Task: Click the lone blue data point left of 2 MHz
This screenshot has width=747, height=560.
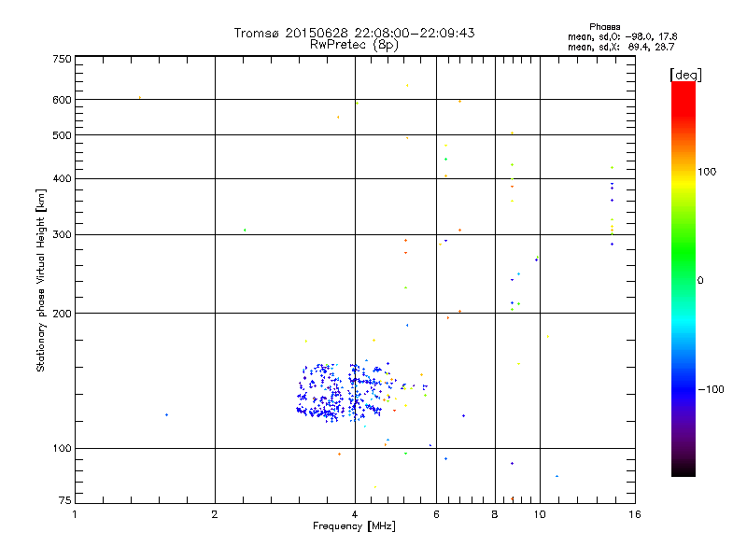Action: [x=166, y=414]
